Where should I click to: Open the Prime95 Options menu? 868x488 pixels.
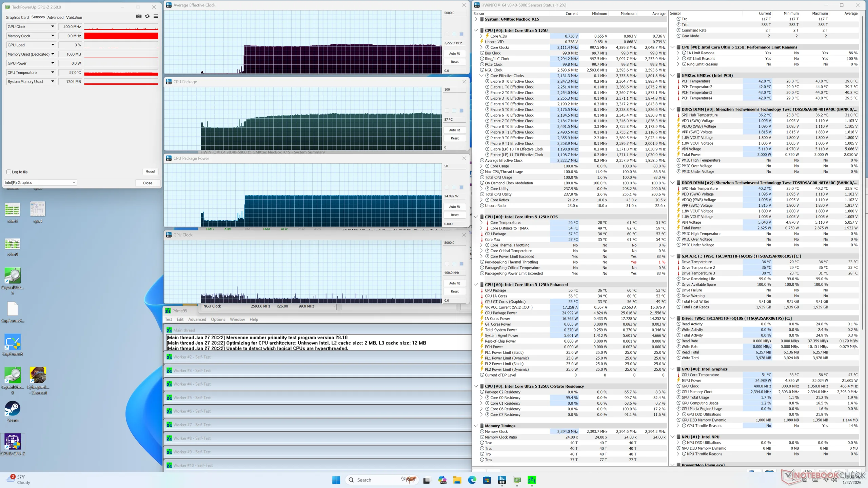click(218, 319)
